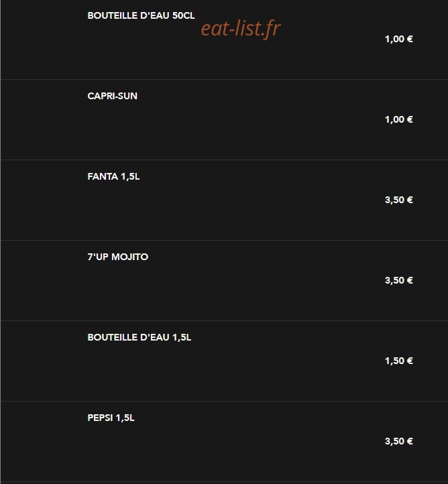Viewport: 448px width, 484px height.
Task: Click the empty image area beside Pepsi 1,5L
Action: [x=43, y=441]
